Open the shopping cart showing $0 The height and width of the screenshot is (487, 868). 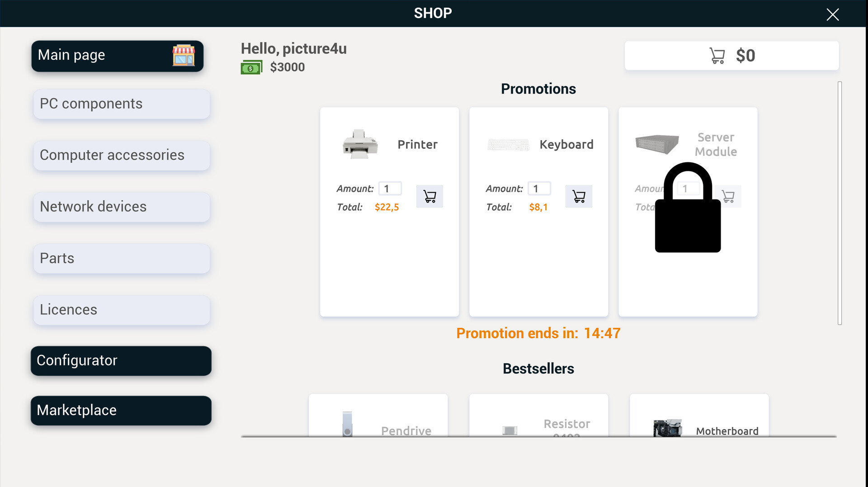coord(731,56)
